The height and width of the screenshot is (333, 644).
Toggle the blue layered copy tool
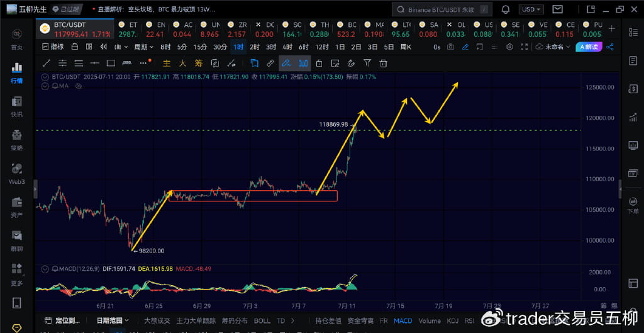(255, 64)
